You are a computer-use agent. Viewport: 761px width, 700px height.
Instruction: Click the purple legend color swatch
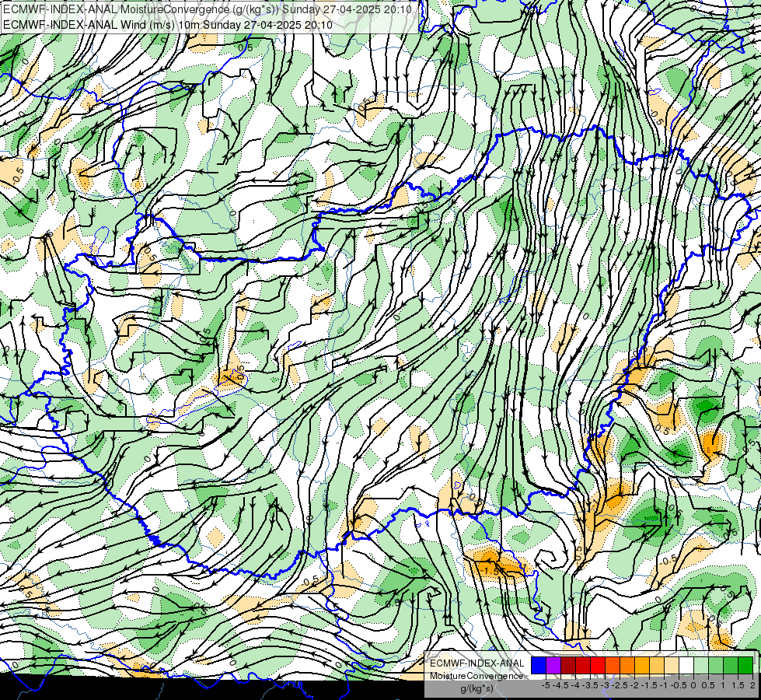[x=553, y=665]
